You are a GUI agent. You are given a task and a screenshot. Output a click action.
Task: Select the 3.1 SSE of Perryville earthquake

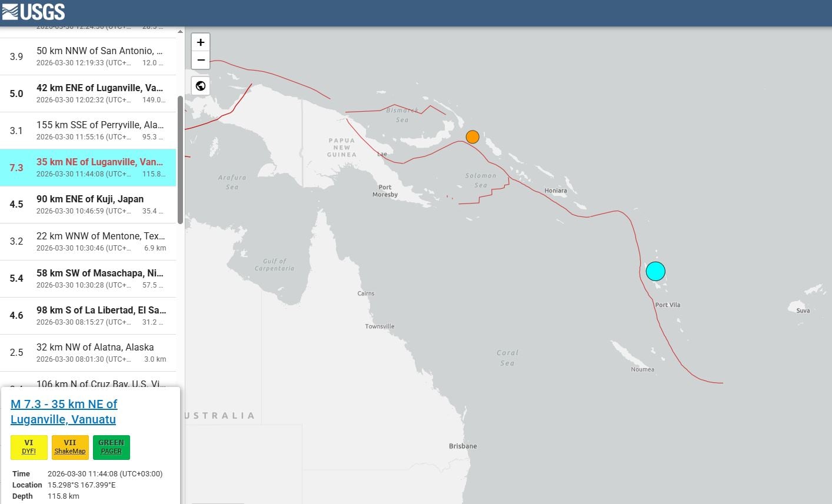coord(88,131)
